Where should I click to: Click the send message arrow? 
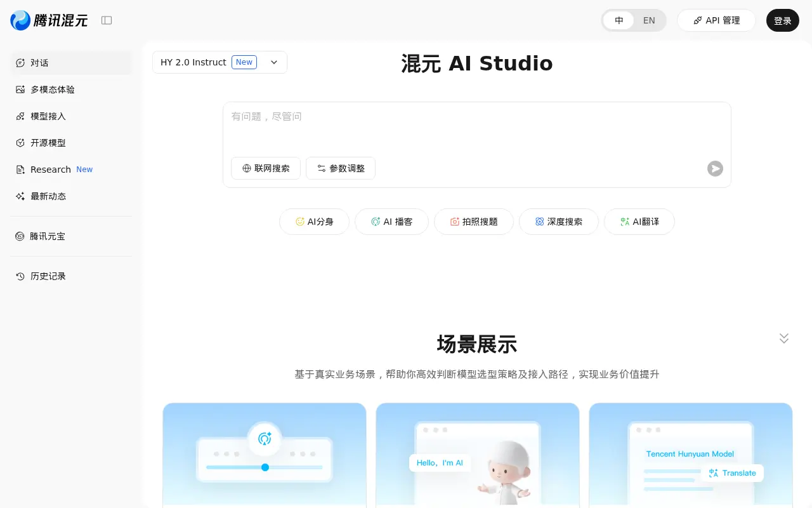(x=715, y=168)
